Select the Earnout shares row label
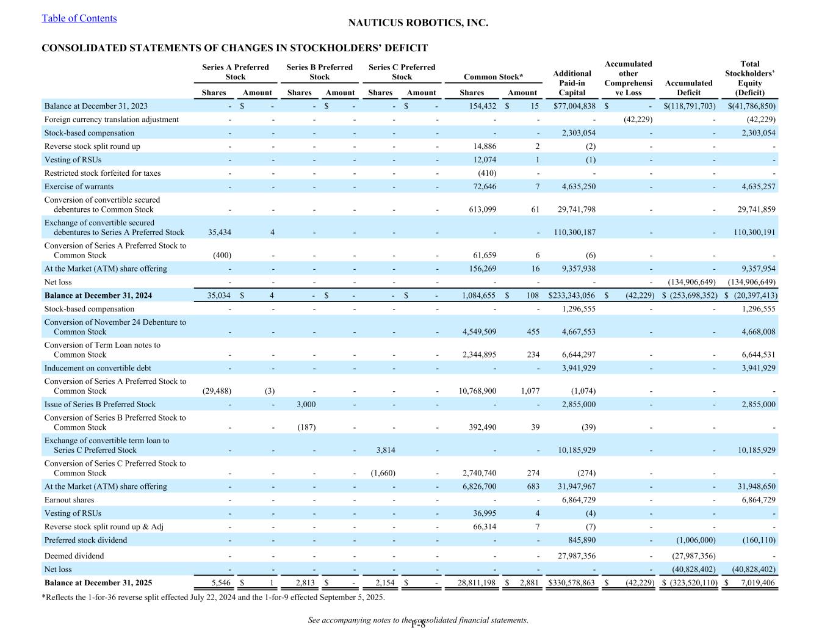The width and height of the screenshot is (833, 644). pos(69,500)
